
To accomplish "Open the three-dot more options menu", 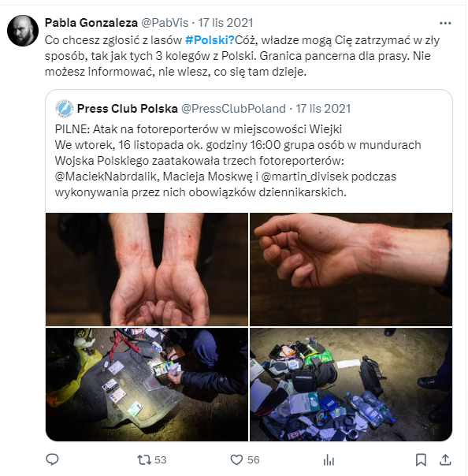I will [445, 23].
